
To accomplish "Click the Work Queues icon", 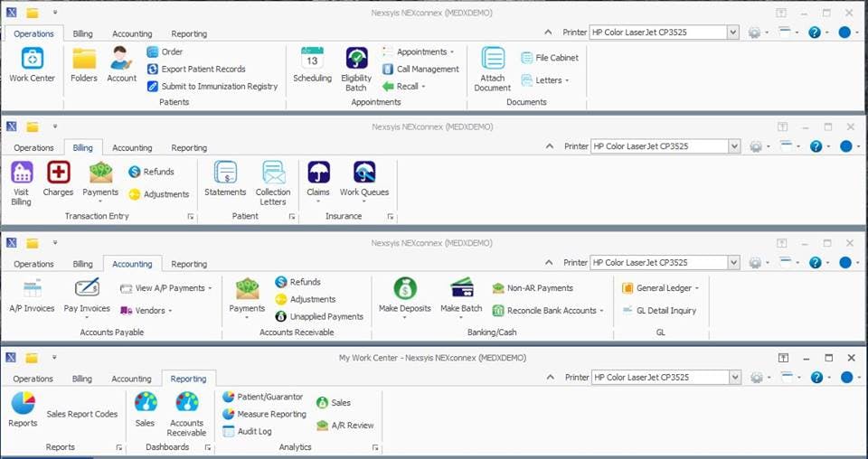I will (364, 173).
